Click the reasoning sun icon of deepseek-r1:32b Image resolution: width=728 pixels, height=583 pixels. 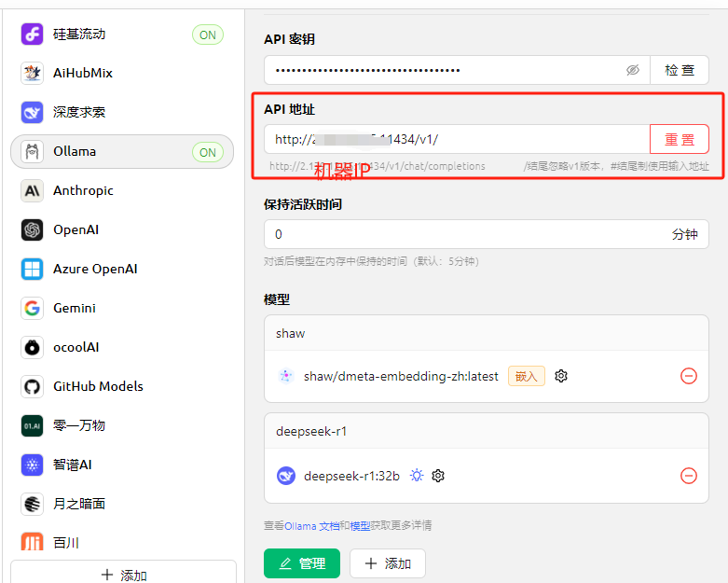pos(417,476)
